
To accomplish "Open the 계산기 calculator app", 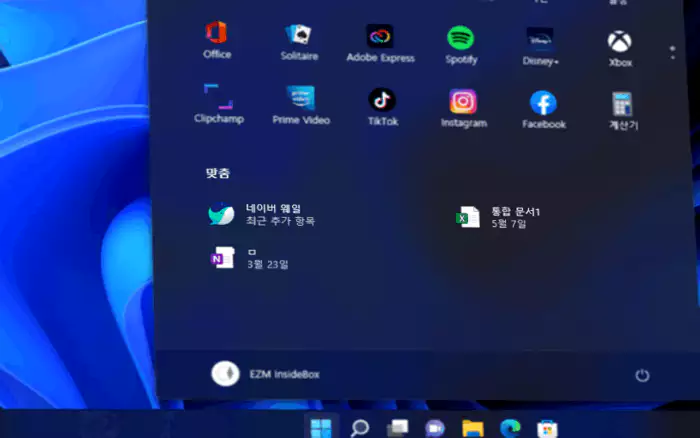I will tap(623, 111).
